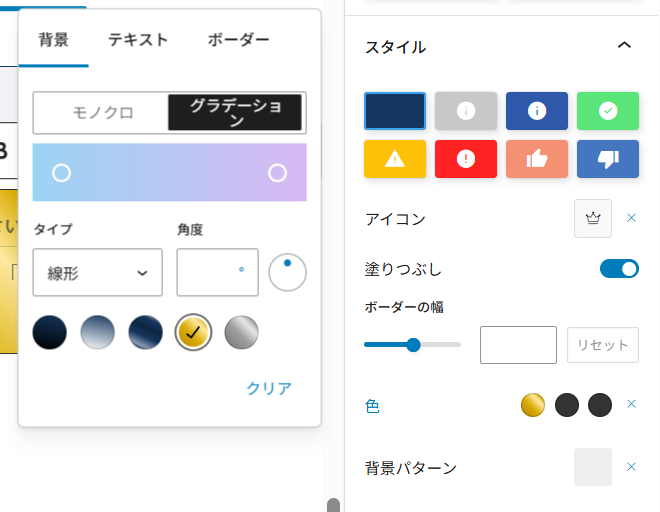Select the gray info icon style
This screenshot has height=512, width=660.
coord(466,111)
